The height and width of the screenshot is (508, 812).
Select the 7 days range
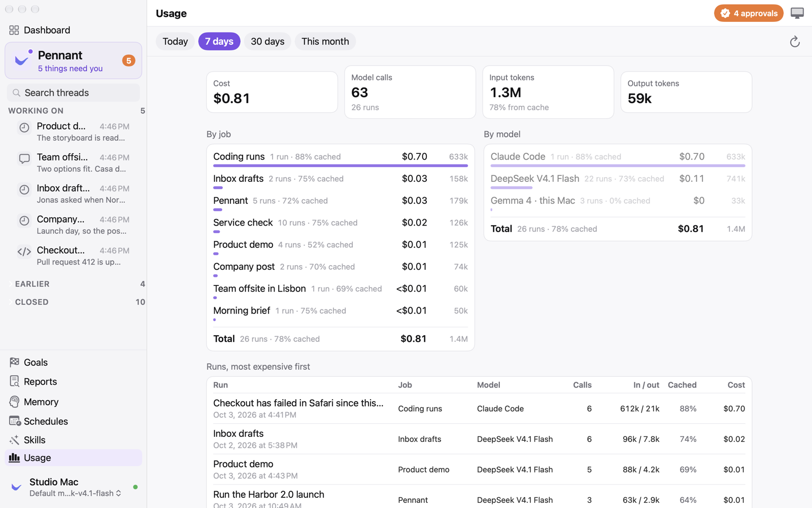(x=219, y=42)
